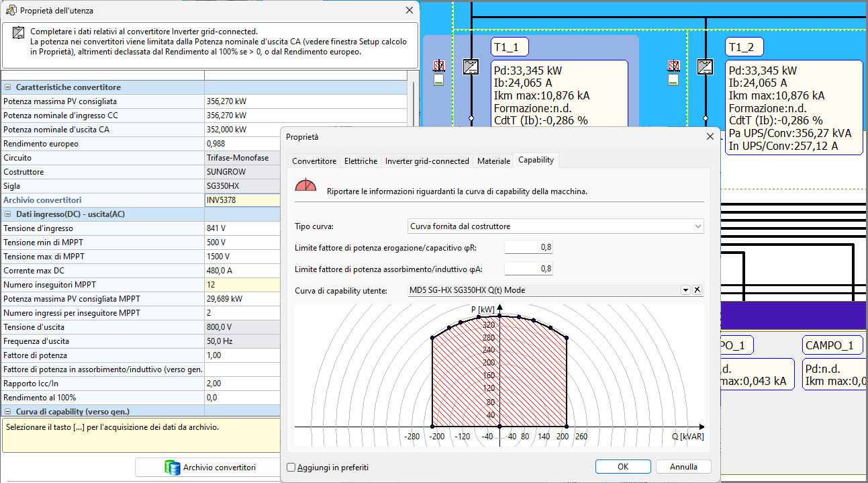Viewport: 868px width, 483px height.
Task: Click the Fattore di potenza value 1,00
Action: [x=242, y=355]
